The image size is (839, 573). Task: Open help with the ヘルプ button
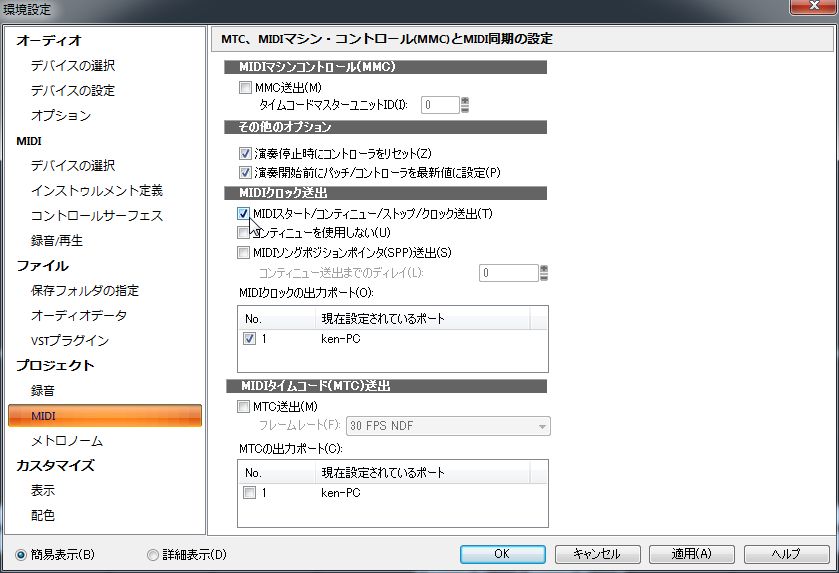pyautogui.click(x=786, y=554)
